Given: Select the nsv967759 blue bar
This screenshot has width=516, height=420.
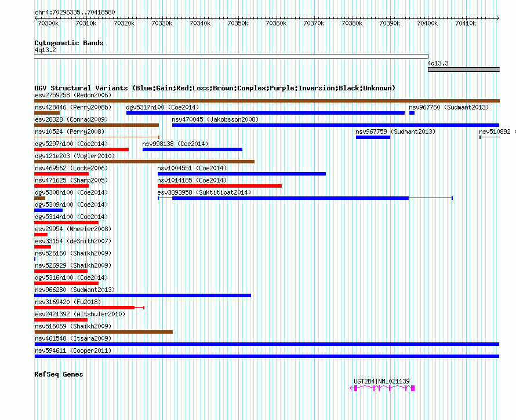Looking at the screenshot, I should click(373, 137).
